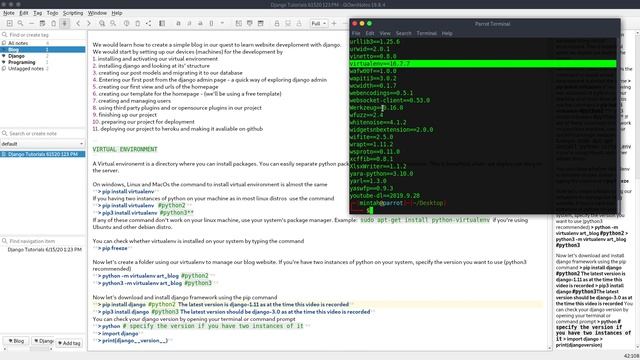
Task: Open the Full workspace dropdown
Action: coord(319,24)
